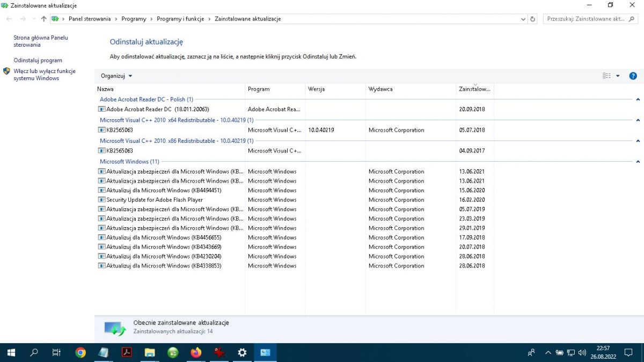
Task: Open Odinstaluj program link
Action: click(38, 60)
